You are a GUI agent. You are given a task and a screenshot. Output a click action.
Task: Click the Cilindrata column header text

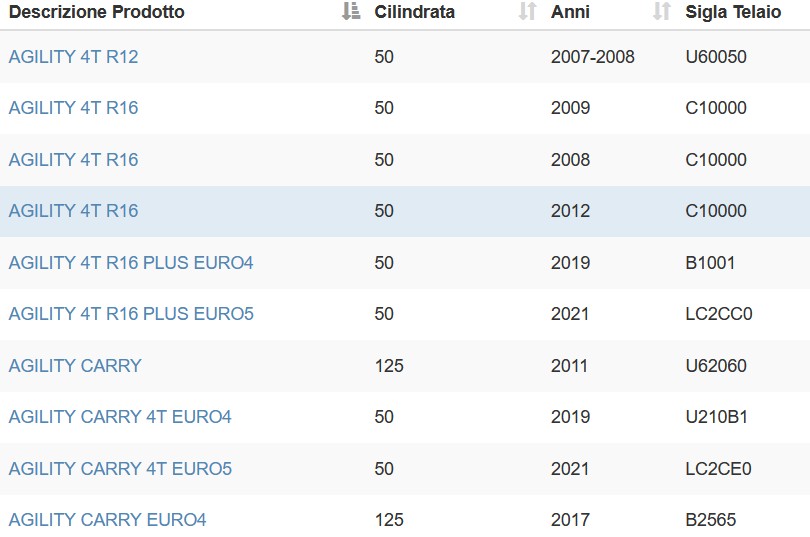[414, 12]
